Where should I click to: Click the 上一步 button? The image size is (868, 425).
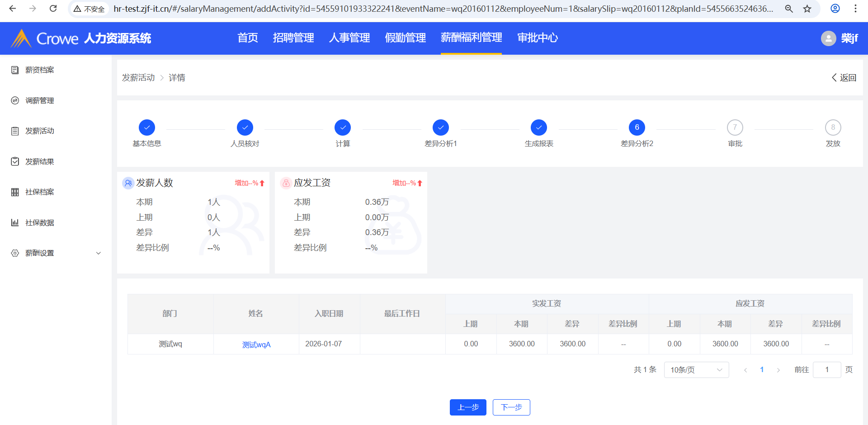pos(468,407)
